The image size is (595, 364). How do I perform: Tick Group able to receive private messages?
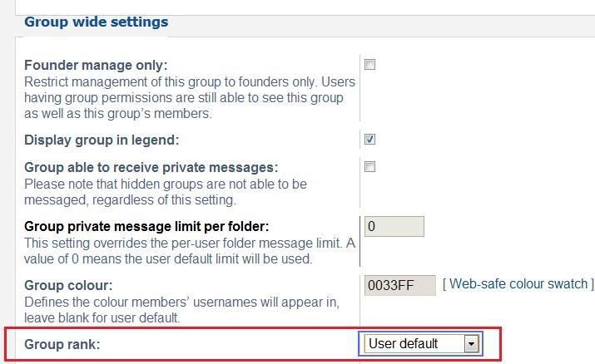369,167
